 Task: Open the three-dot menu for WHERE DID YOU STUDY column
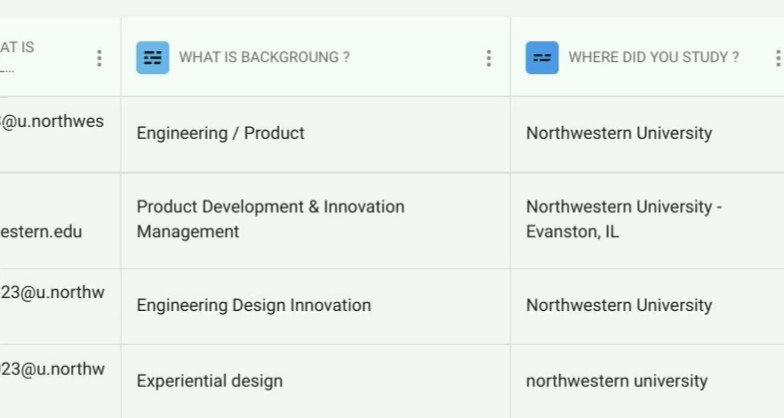778,58
